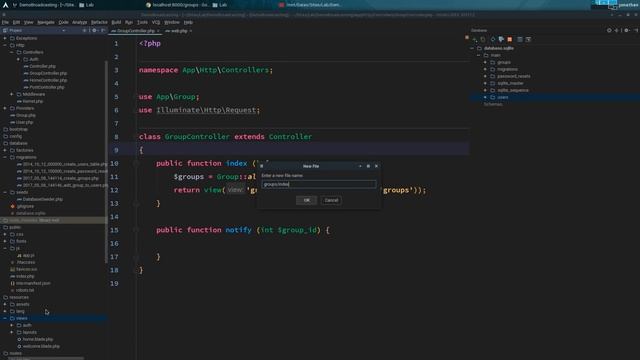Expand the Middleware folder

click(12, 94)
